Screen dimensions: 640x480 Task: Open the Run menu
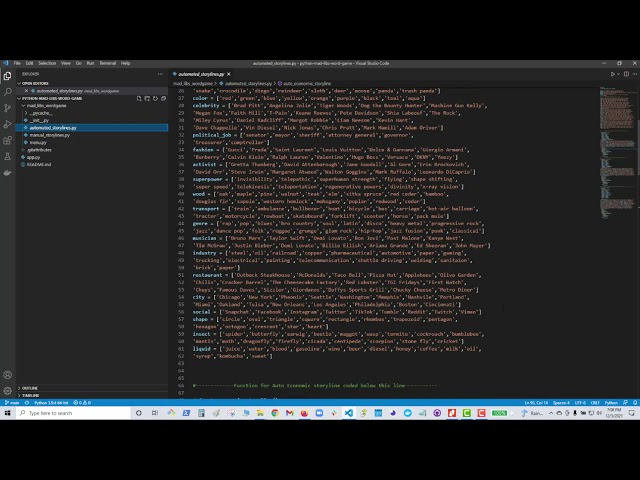[x=91, y=63]
